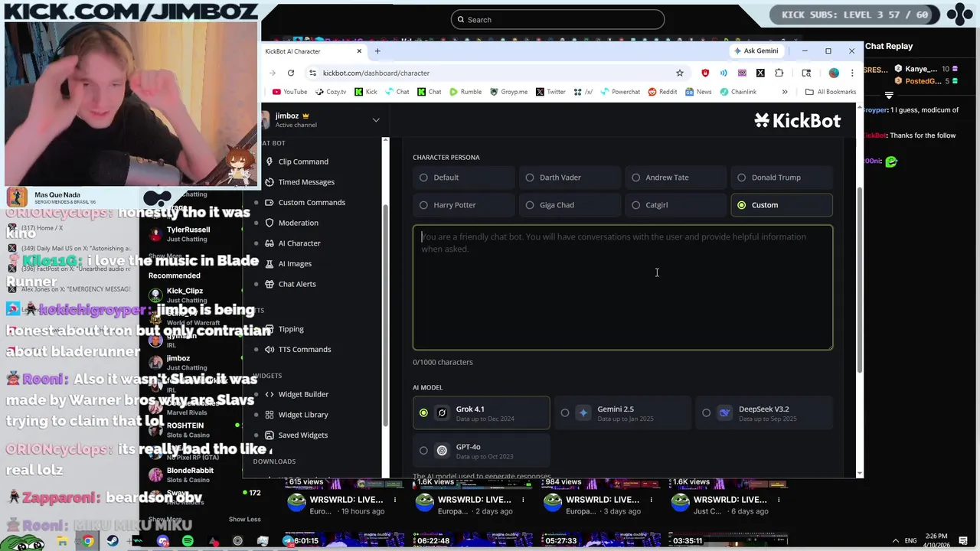Image resolution: width=980 pixels, height=551 pixels.
Task: Open Clip Command in KickBot sidebar
Action: 303,161
